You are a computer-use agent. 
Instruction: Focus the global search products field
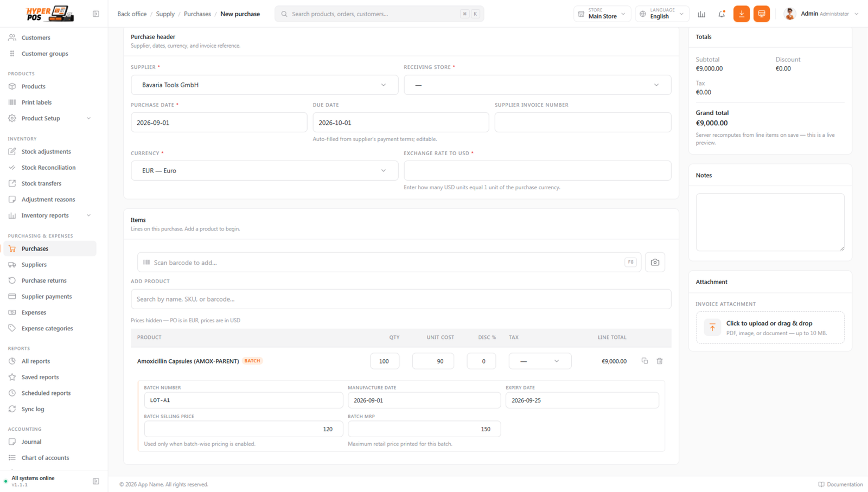pos(379,14)
